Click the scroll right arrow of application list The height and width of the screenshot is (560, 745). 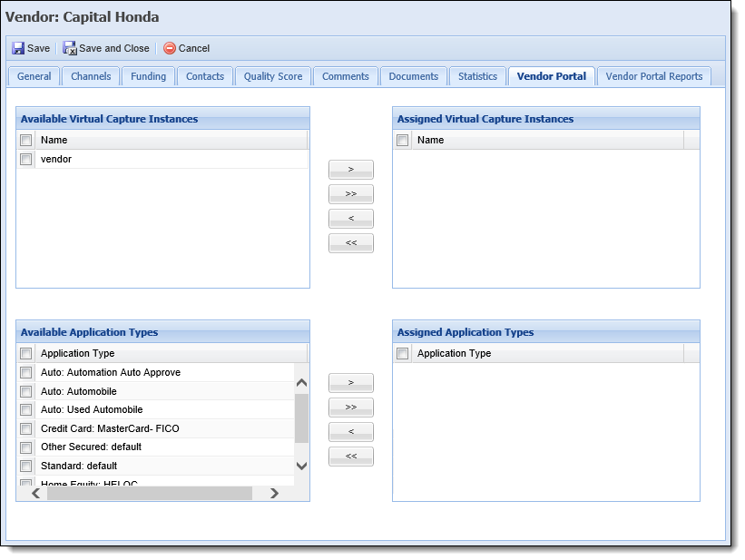click(x=274, y=494)
